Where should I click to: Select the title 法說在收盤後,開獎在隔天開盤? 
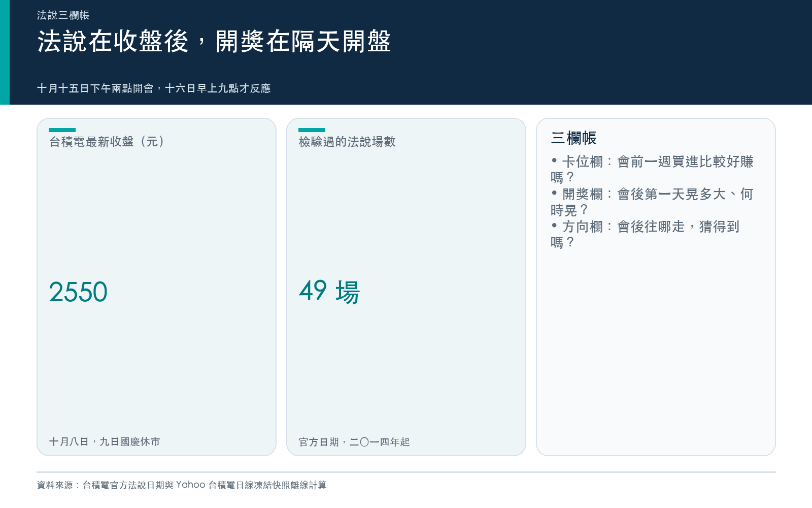(x=214, y=41)
